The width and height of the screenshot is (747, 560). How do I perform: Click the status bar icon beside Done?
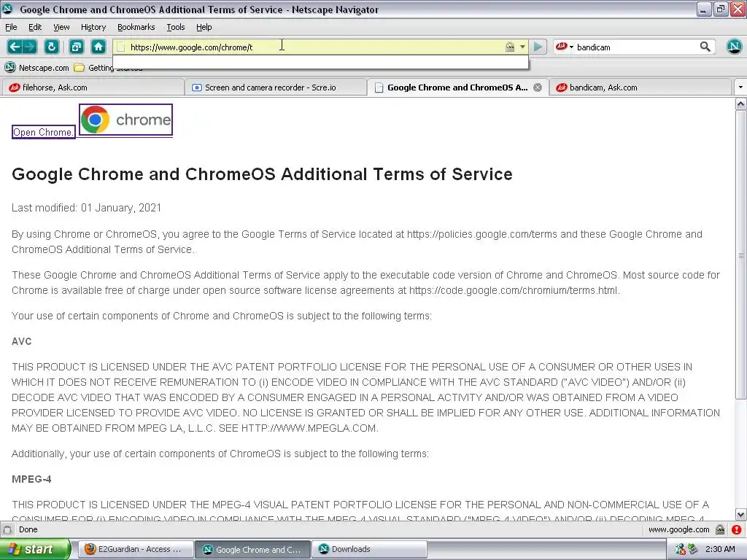click(x=7, y=529)
